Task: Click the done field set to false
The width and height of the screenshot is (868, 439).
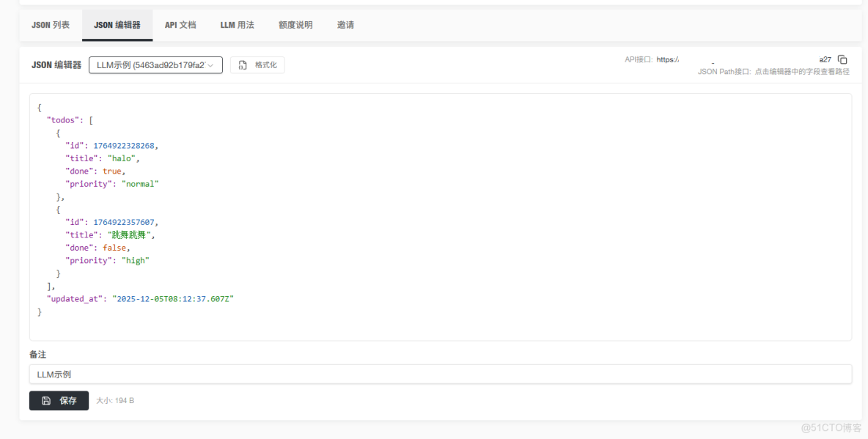Action: pos(81,247)
